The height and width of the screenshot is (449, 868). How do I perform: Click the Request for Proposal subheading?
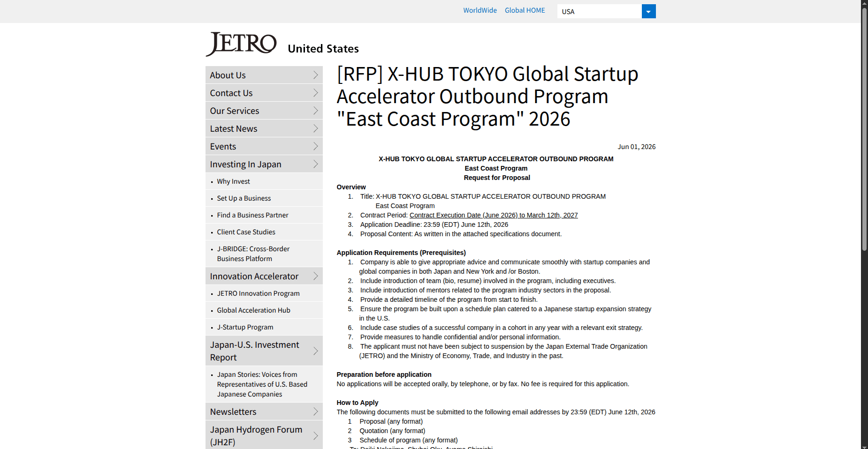click(497, 178)
